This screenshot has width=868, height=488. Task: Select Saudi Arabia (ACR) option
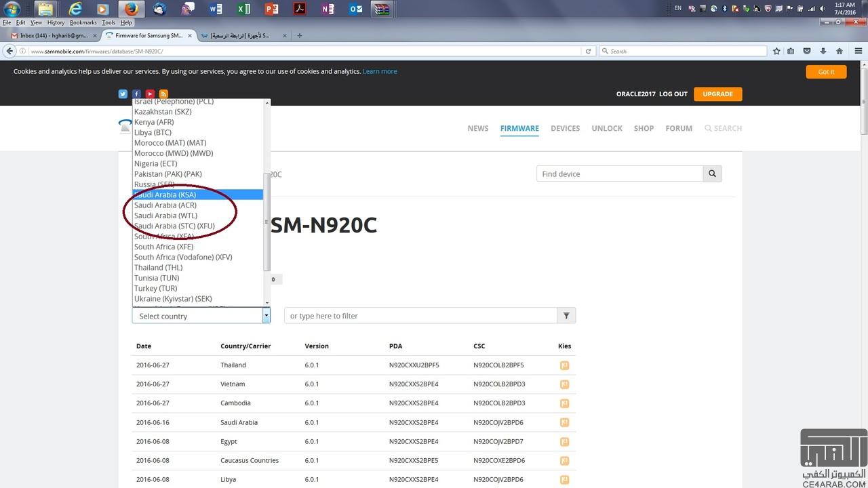[x=198, y=205]
